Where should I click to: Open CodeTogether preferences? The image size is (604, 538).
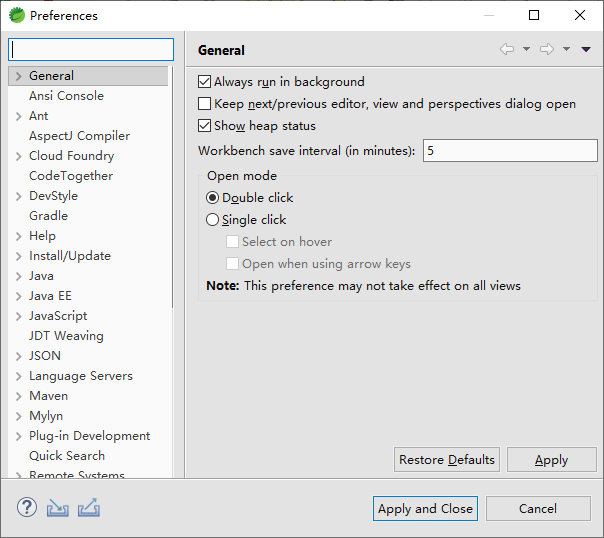71,176
